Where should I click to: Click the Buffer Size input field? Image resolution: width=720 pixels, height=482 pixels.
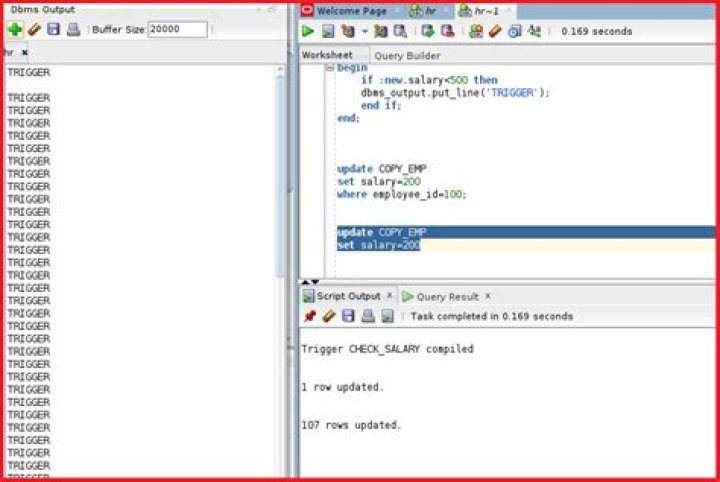point(177,29)
